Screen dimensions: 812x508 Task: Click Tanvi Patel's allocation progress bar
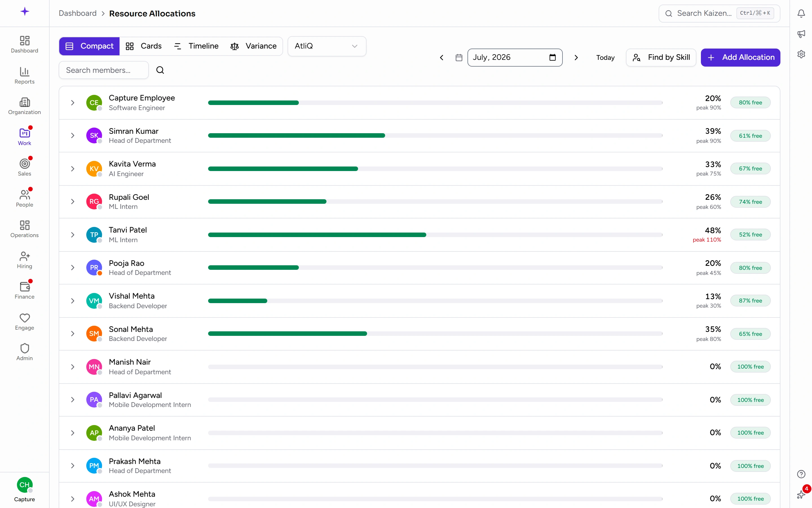[x=435, y=235]
